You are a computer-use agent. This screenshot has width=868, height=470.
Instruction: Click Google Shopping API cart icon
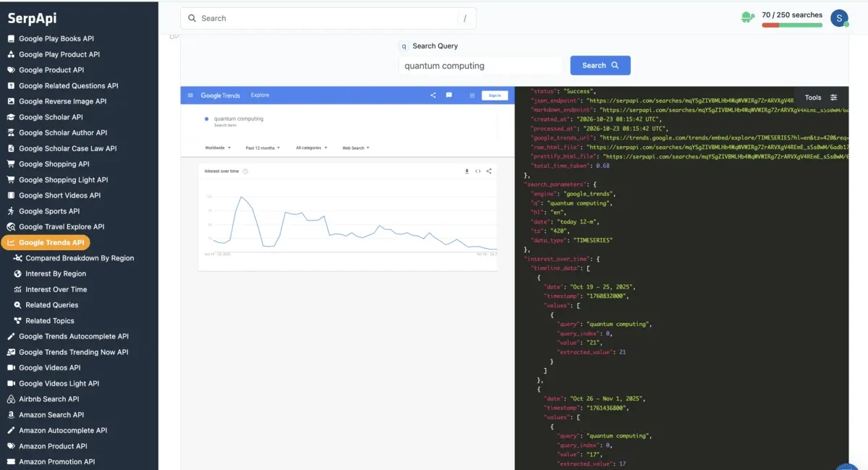(x=11, y=164)
